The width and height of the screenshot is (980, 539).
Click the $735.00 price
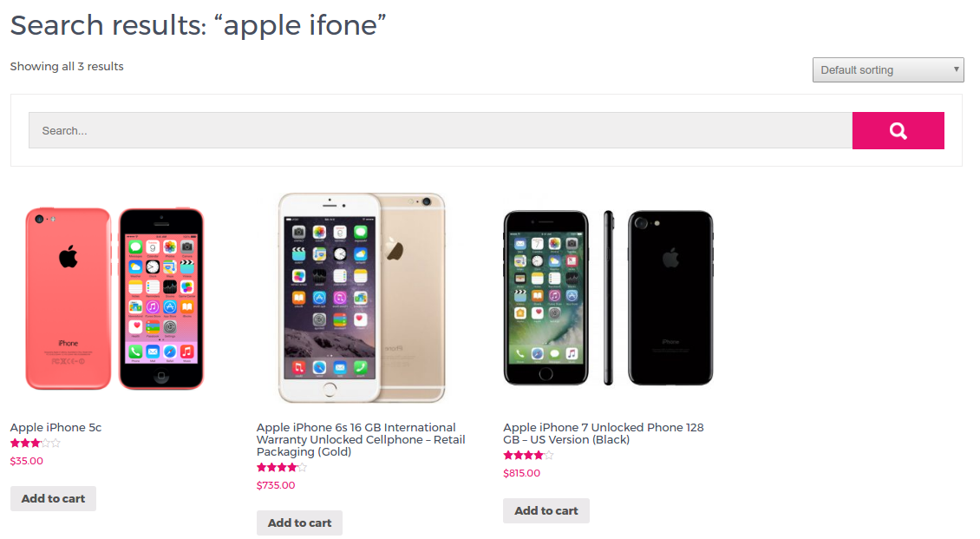tap(276, 485)
